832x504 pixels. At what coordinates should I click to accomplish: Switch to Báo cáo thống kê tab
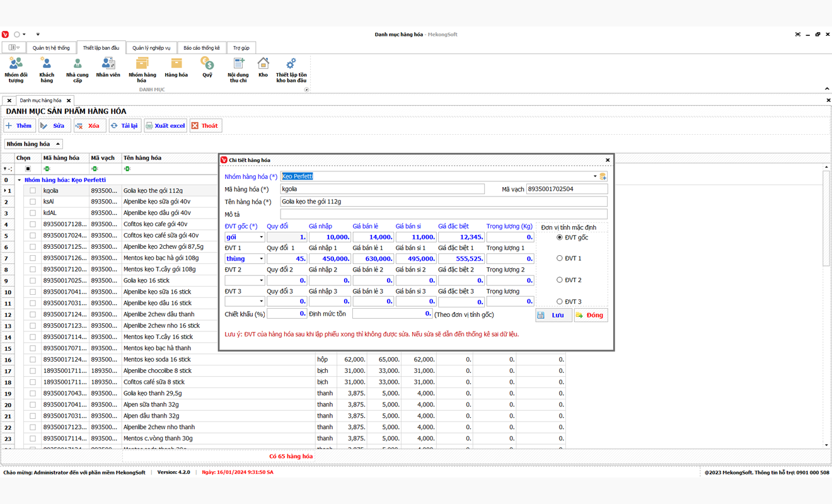tap(202, 48)
